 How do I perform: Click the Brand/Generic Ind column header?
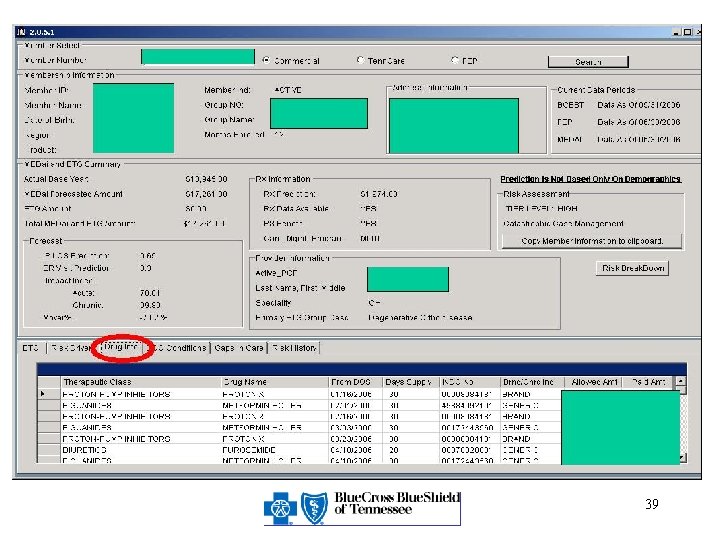pyautogui.click(x=531, y=382)
